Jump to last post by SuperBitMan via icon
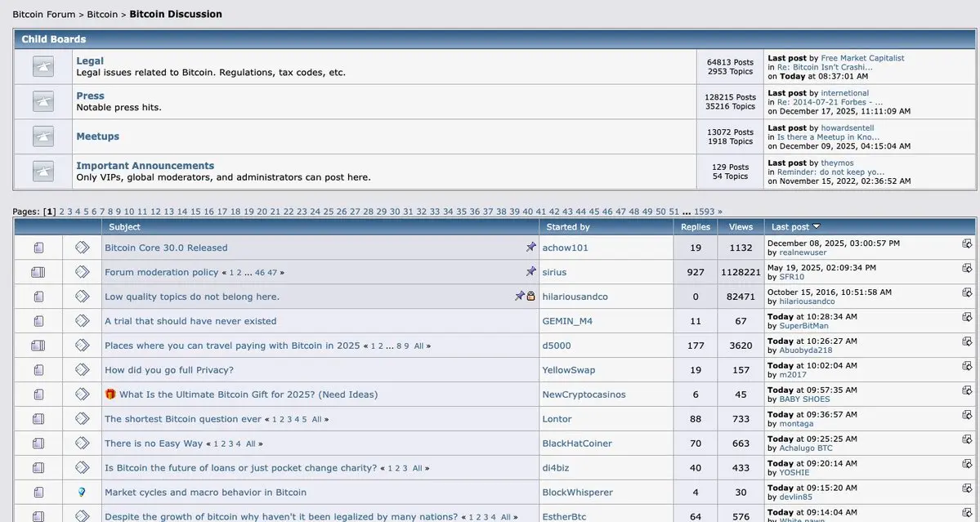Screen dimensions: 980x522 [967, 317]
